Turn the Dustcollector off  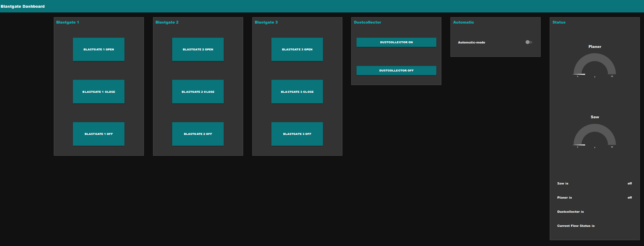[396, 70]
